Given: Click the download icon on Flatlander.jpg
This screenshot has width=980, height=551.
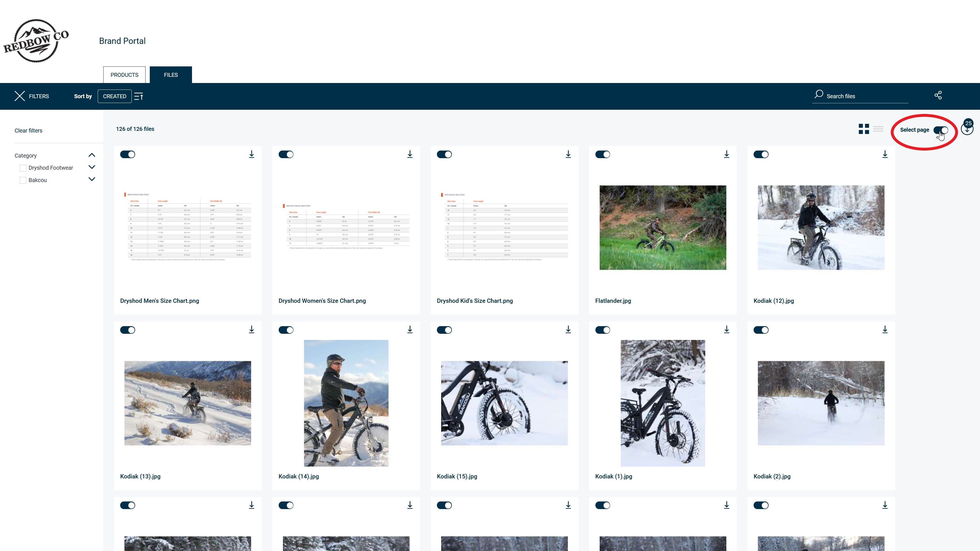Looking at the screenshot, I should (x=726, y=154).
